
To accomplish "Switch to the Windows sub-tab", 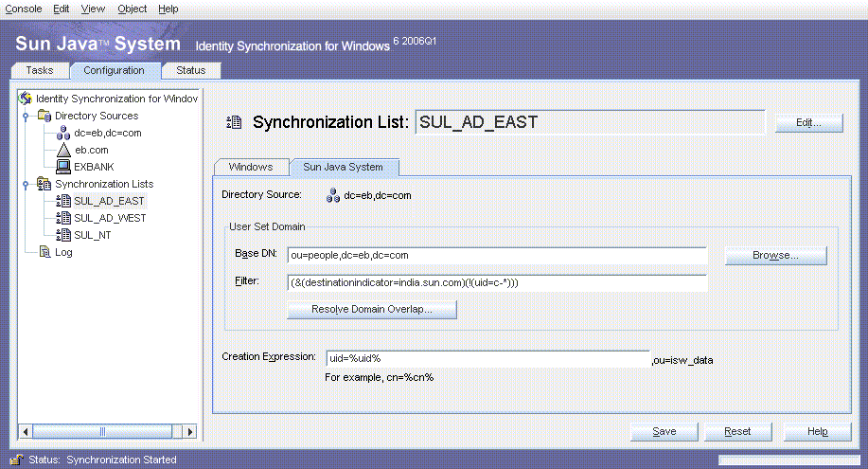I will coord(251,167).
